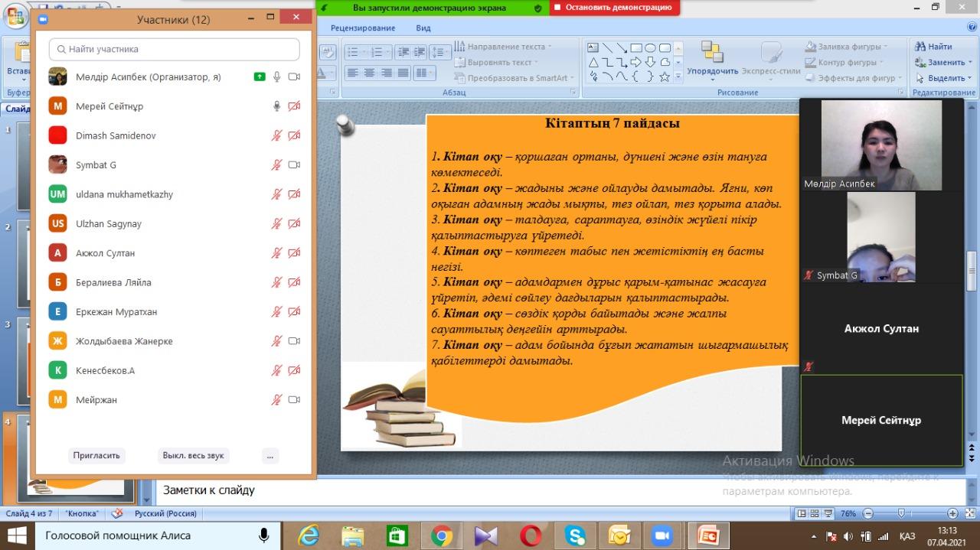Click the Найти участника search field
Viewport: 980px width, 550px height.
pyautogui.click(x=175, y=49)
